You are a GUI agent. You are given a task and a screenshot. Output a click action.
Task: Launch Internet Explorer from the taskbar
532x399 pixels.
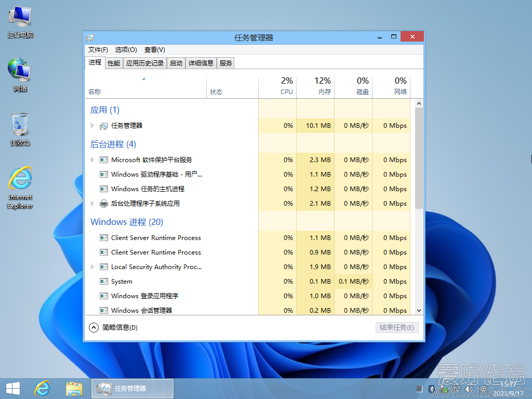coord(43,388)
